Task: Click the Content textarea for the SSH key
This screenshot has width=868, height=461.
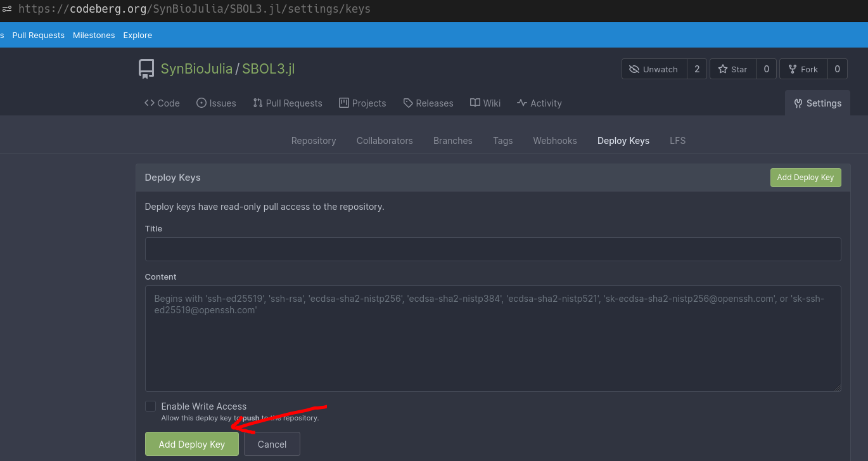Action: tap(493, 338)
